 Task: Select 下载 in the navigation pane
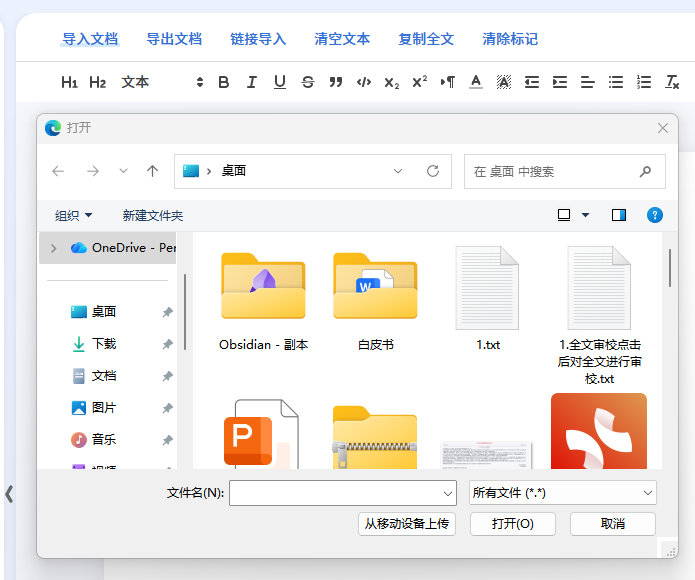104,344
